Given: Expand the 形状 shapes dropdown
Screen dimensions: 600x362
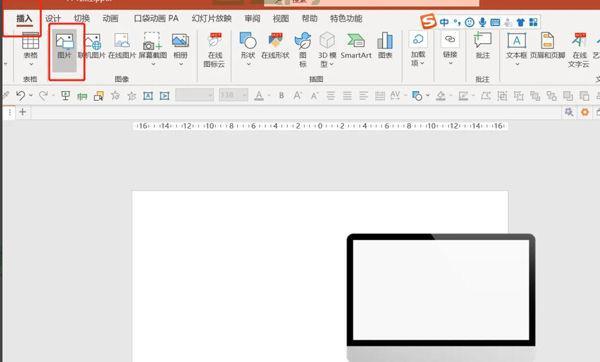Looking at the screenshot, I should pos(248,64).
